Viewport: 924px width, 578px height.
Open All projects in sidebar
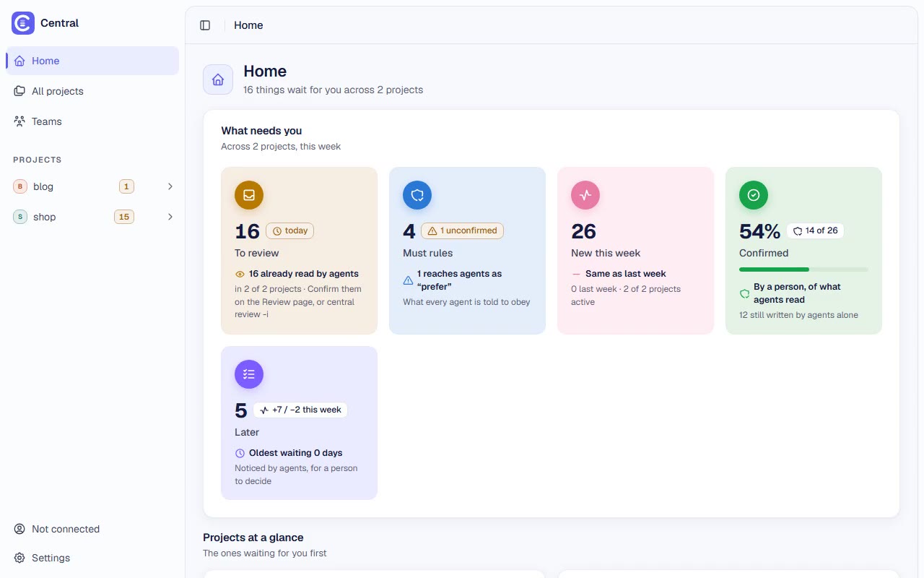pos(92,91)
